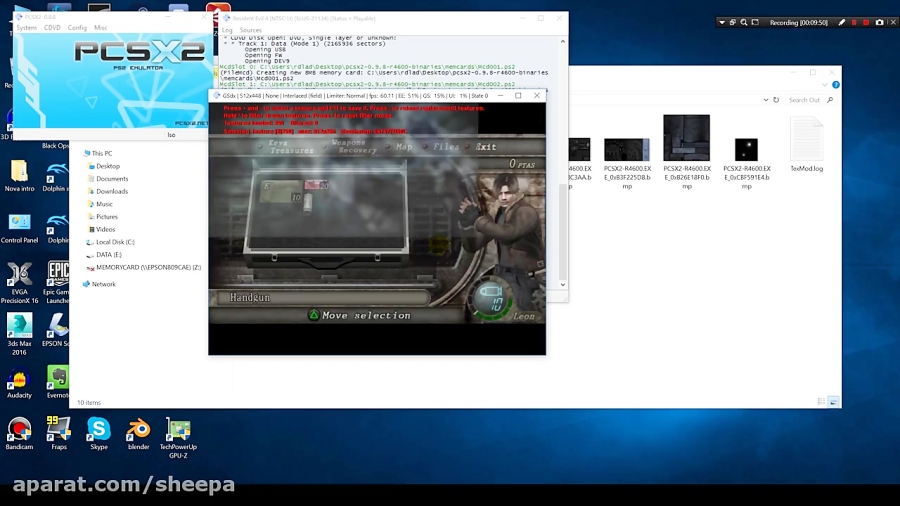Take a screenshot with the camera icon
900x506 pixels.
pyautogui.click(x=879, y=22)
